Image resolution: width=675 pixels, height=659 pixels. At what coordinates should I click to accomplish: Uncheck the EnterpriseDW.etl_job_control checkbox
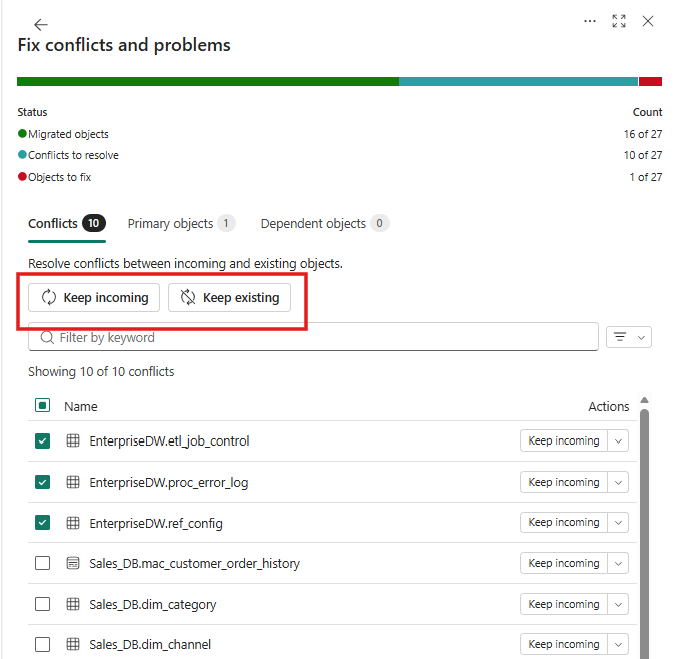(x=42, y=441)
